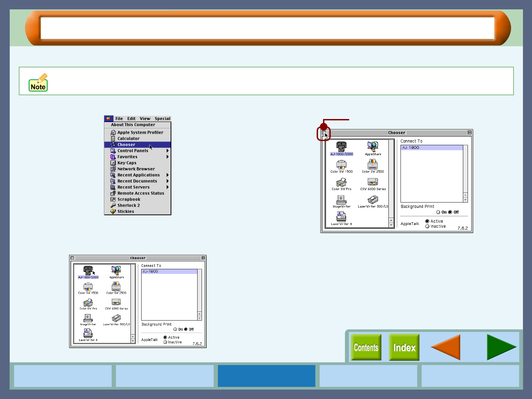Click the Apple System Profiler icon
The height and width of the screenshot is (399, 532).
tap(113, 132)
